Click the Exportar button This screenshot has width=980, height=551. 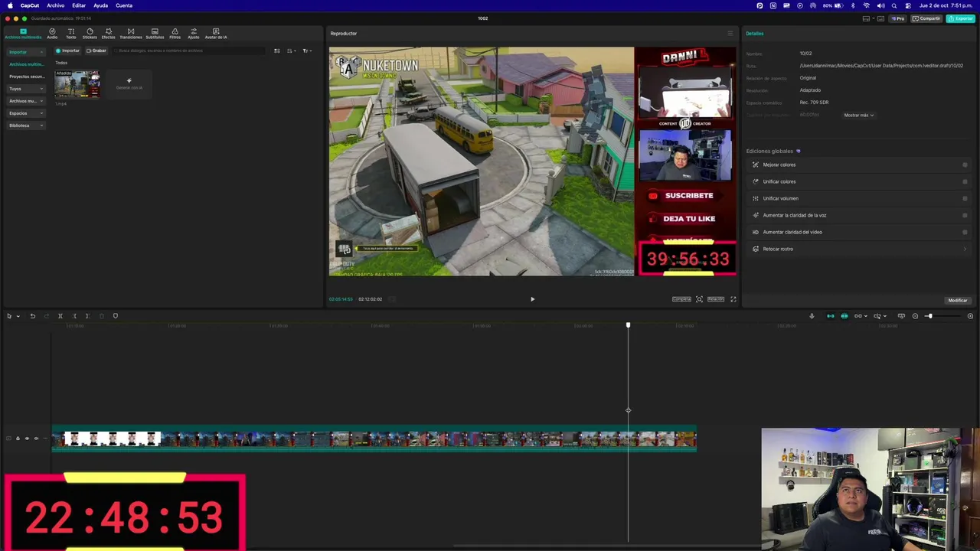[960, 18]
